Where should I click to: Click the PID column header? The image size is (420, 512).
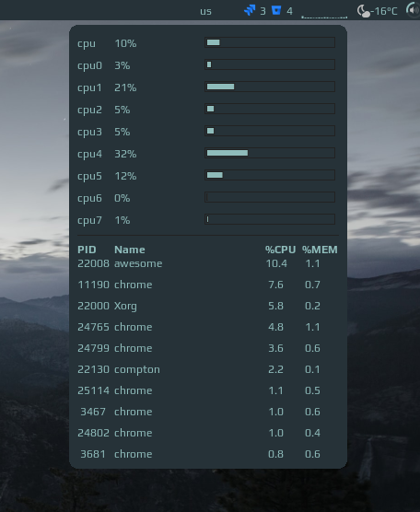87,250
